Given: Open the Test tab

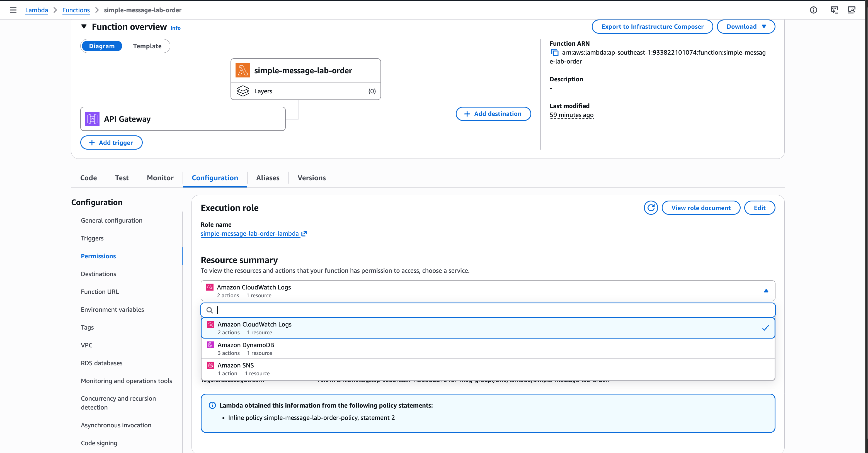Looking at the screenshot, I should pyautogui.click(x=122, y=178).
